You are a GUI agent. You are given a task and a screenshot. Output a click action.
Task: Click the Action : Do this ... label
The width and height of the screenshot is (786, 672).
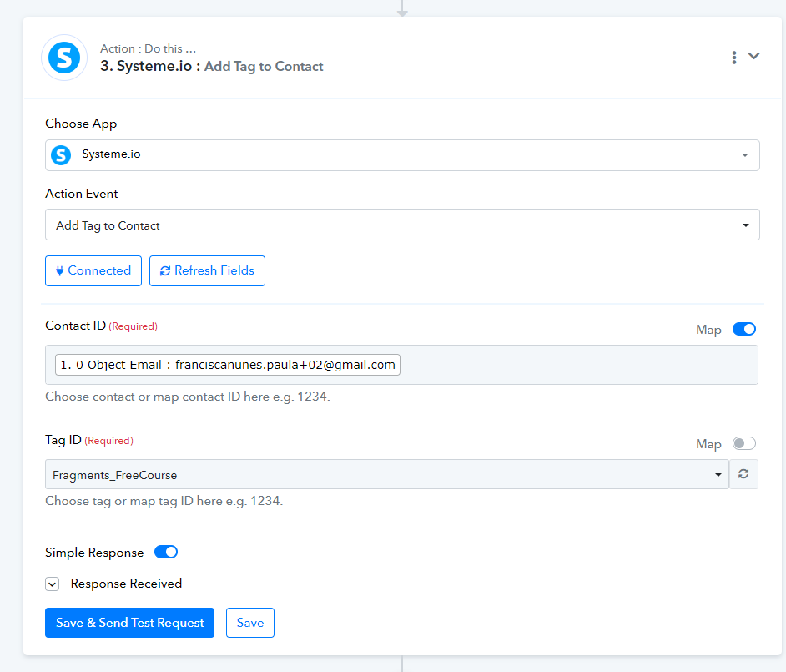[148, 48]
